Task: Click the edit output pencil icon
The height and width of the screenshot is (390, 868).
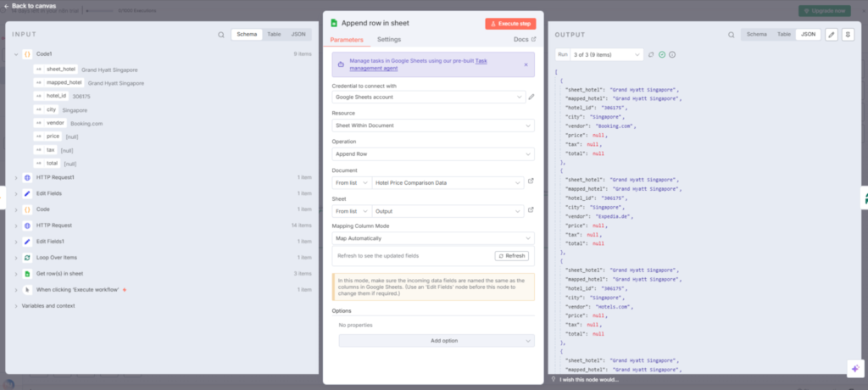Action: [x=831, y=35]
